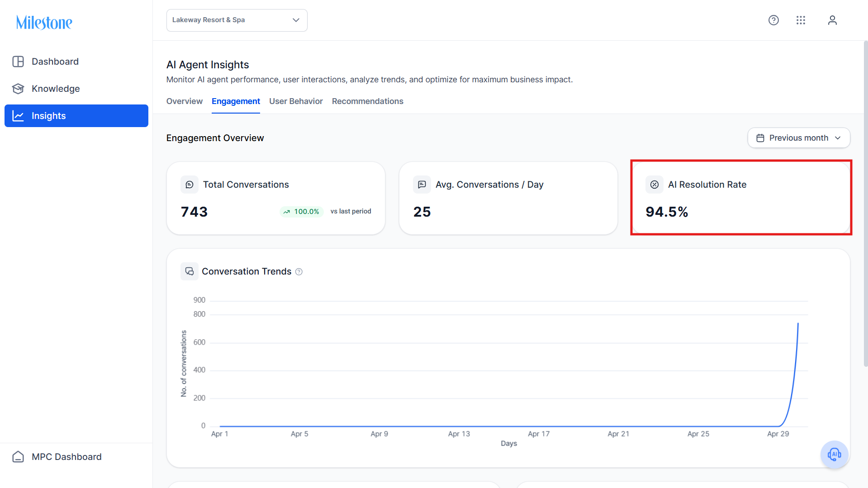Switch to the Overview tab
The image size is (868, 488).
pyautogui.click(x=185, y=101)
